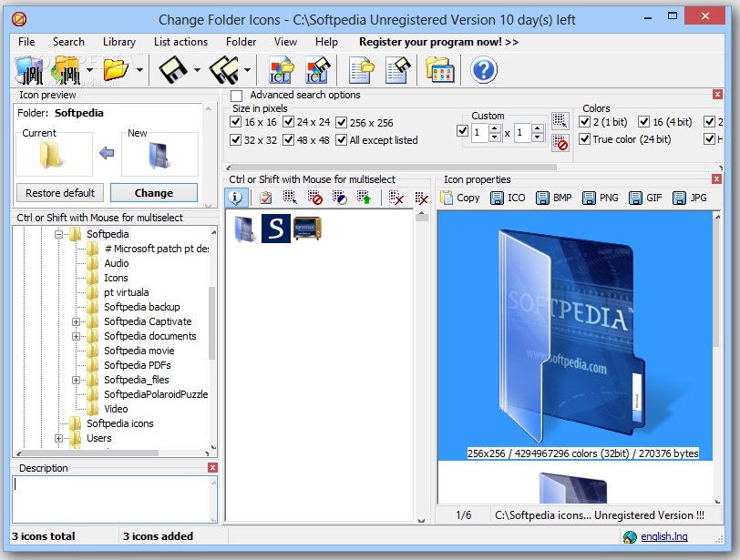Open the Folder menu
Image resolution: width=740 pixels, height=560 pixels.
(241, 42)
